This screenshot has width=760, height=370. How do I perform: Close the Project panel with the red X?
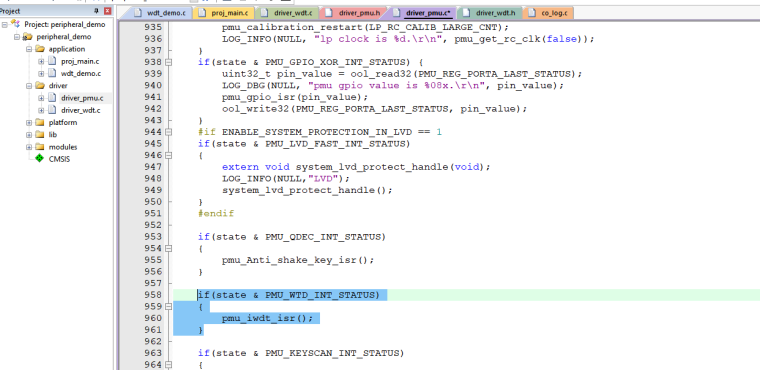pyautogui.click(x=107, y=11)
